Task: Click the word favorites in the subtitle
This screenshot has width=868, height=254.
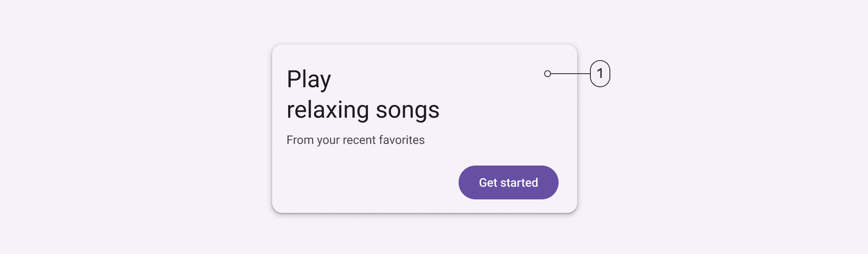Action: tap(401, 140)
